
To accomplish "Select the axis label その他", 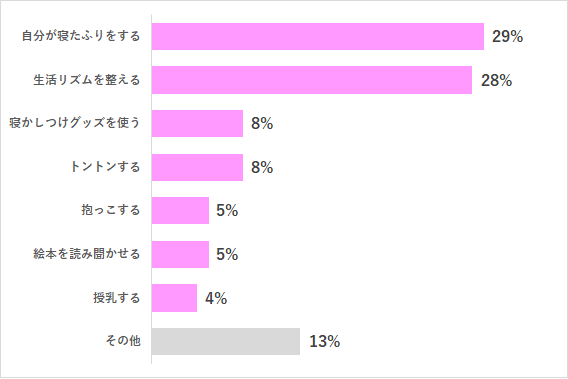I will (x=123, y=341).
